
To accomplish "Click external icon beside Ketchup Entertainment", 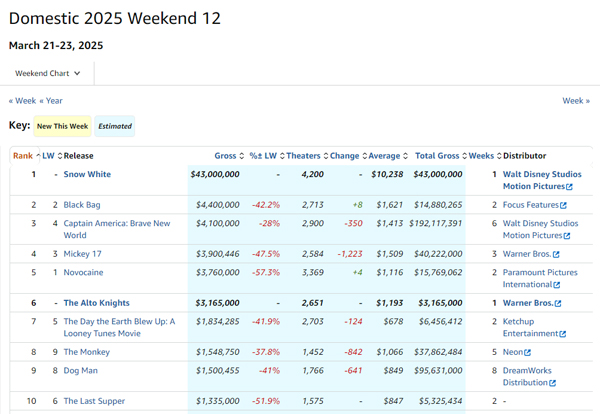I will pyautogui.click(x=562, y=334).
